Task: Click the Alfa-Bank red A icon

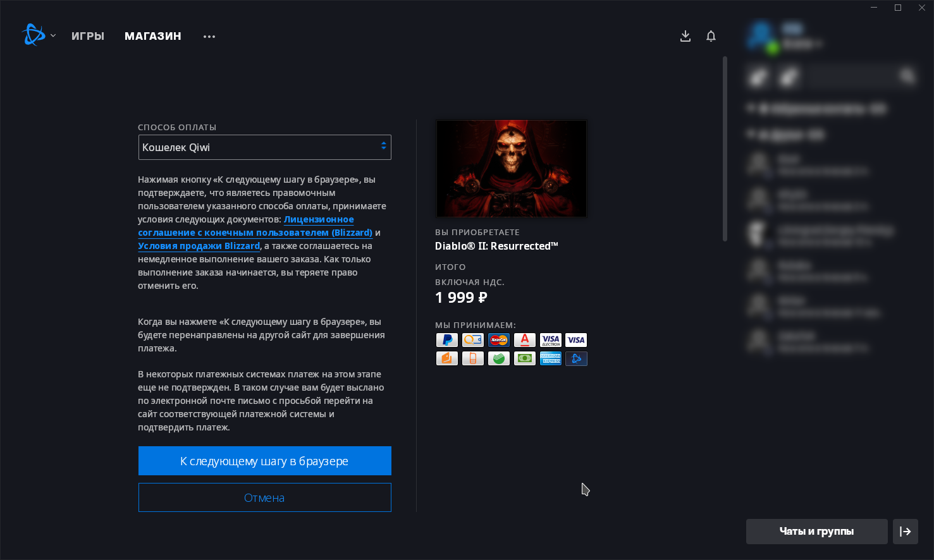Action: tap(525, 340)
